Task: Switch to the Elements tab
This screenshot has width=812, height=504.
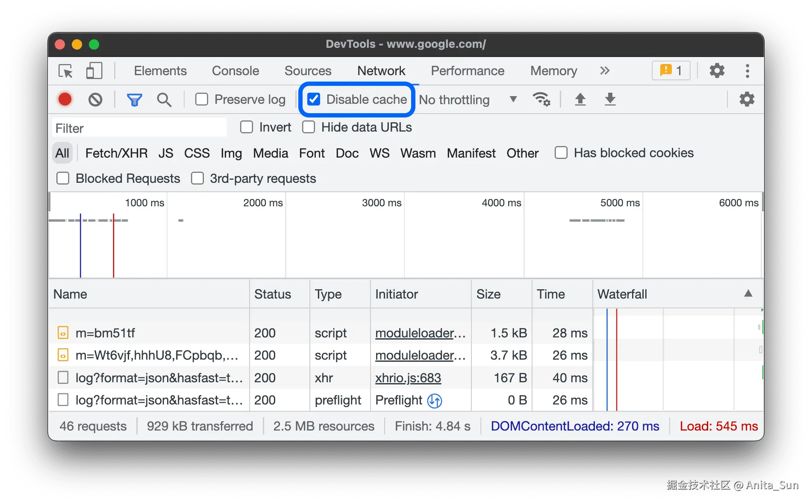Action: 160,71
